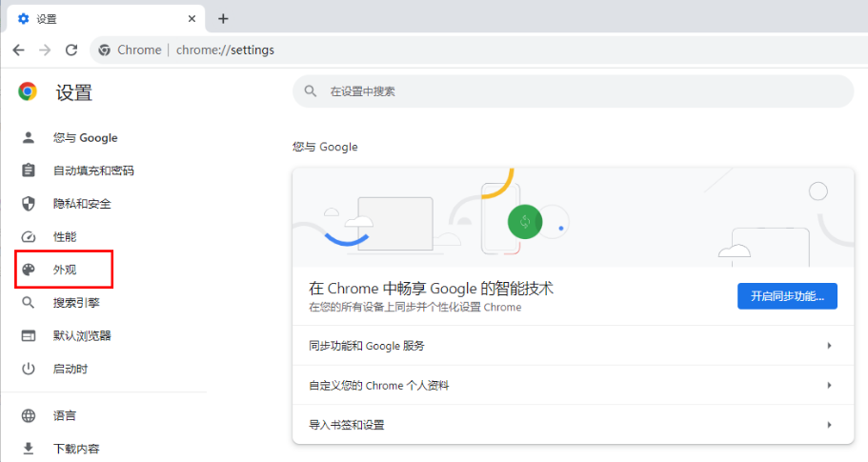The height and width of the screenshot is (462, 868).
Task: Open 性能 settings section
Action: [x=65, y=237]
